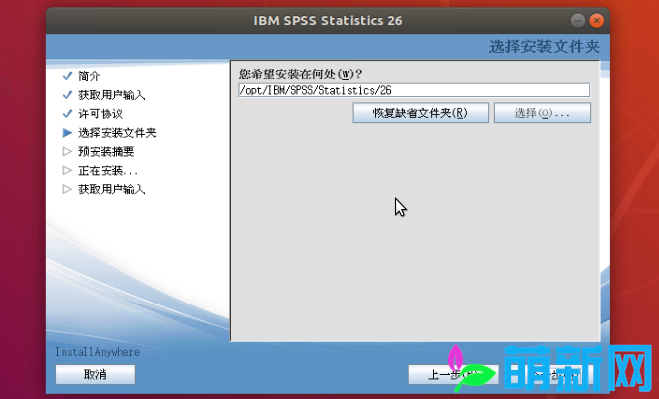This screenshot has width=659, height=399.
Task: Click the checkmark icon beside 简介
Action: 67,76
